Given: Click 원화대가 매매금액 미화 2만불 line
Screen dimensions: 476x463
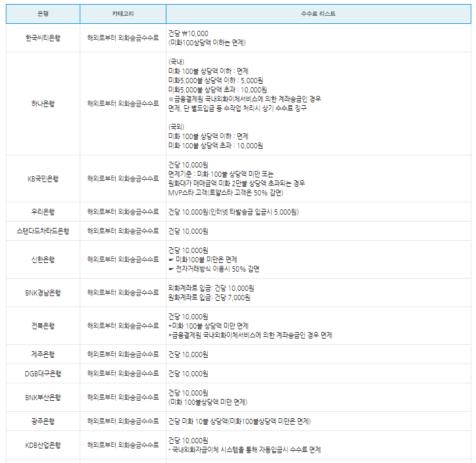Looking at the screenshot, I should click(237, 183).
